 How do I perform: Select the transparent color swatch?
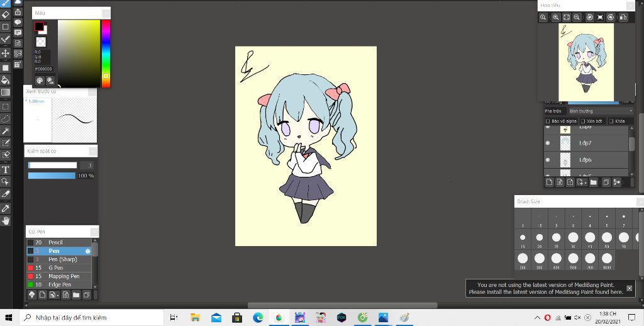(x=41, y=42)
